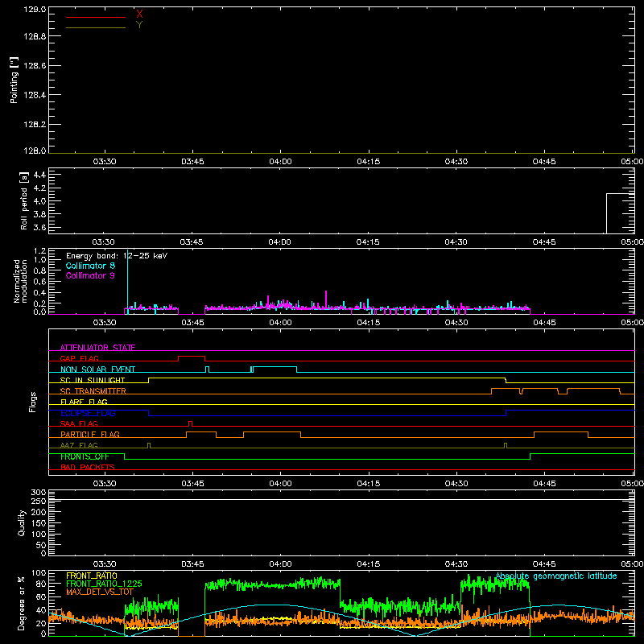This screenshot has height=644, width=644.
Task: Click the 03:30 time label under Flags plot
Action: point(105,484)
